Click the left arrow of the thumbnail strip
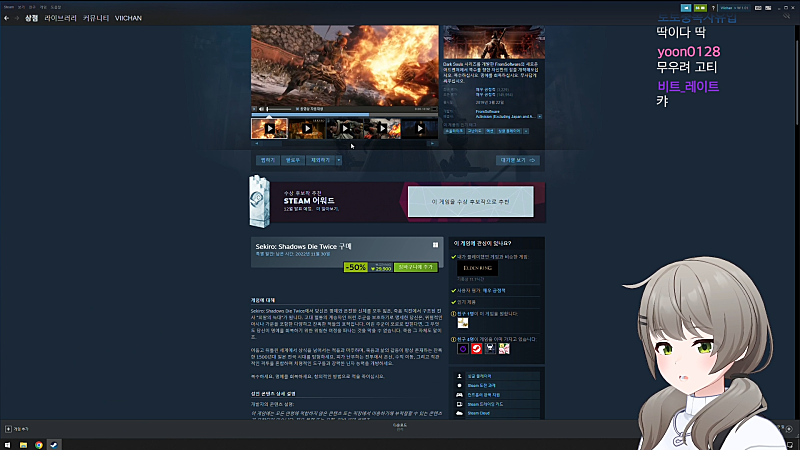This screenshot has width=800, height=450. (256, 143)
